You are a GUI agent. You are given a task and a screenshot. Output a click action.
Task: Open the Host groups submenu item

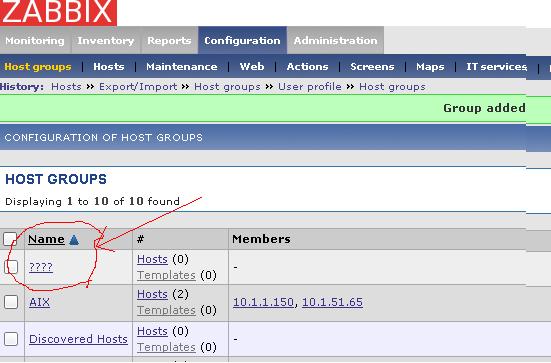(38, 67)
